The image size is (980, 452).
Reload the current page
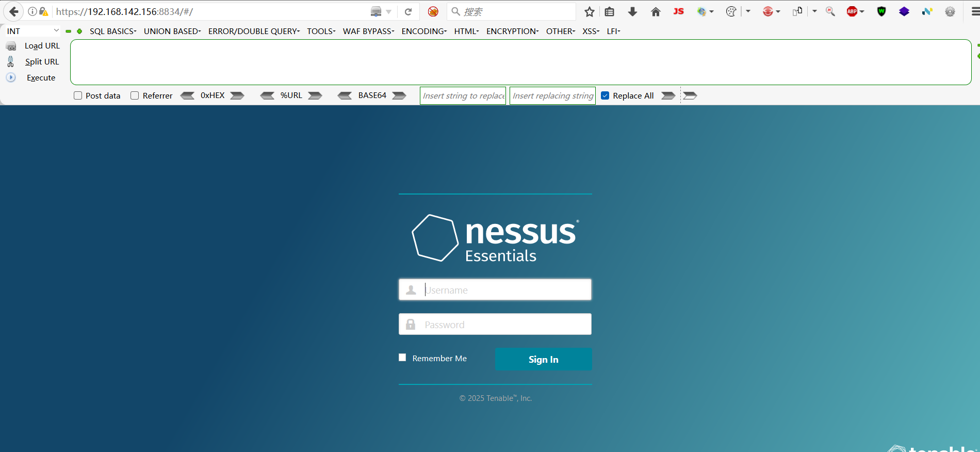pyautogui.click(x=408, y=11)
